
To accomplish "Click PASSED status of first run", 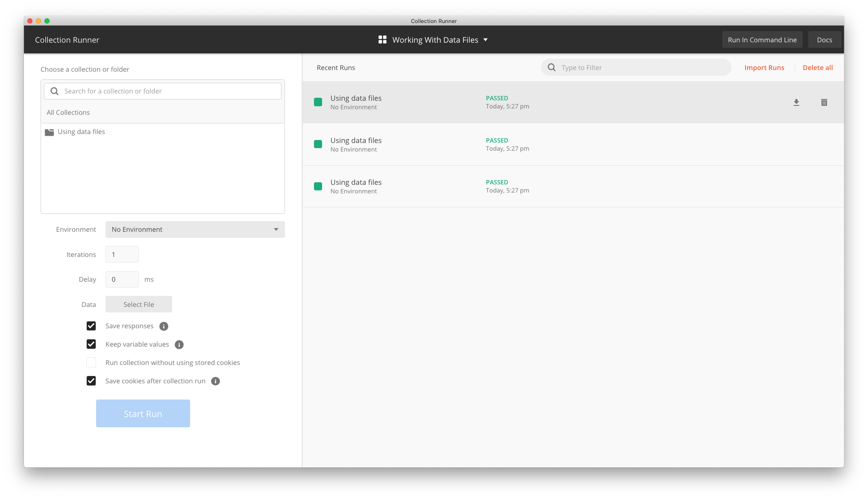I will [497, 98].
